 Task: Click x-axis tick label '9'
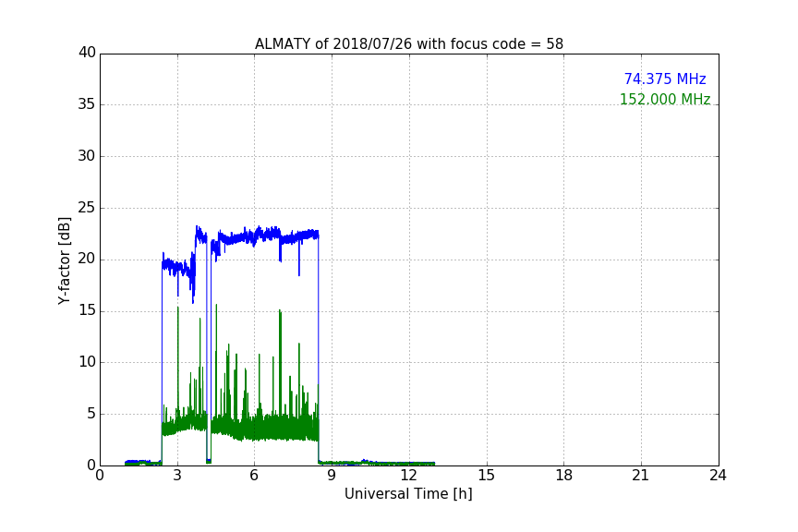point(332,476)
